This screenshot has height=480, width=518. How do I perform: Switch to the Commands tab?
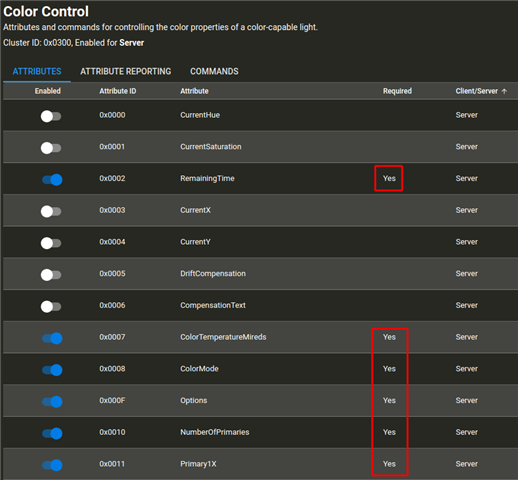214,71
